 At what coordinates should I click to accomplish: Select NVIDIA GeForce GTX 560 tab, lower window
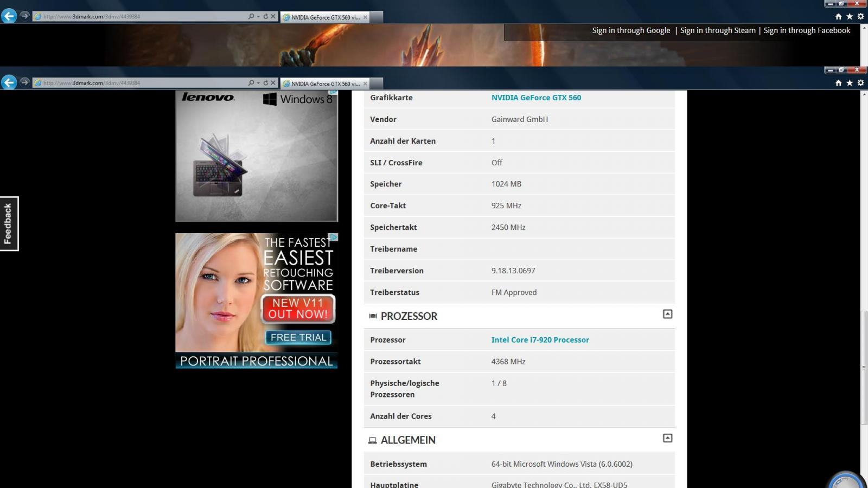click(325, 84)
